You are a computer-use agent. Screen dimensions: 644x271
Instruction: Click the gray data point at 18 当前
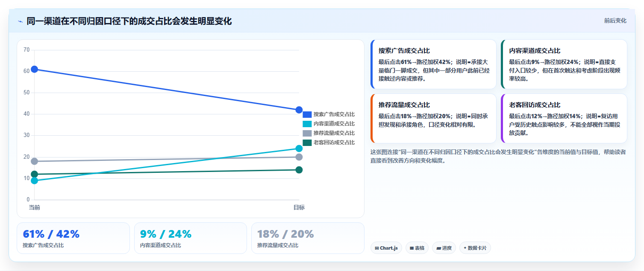tap(35, 161)
